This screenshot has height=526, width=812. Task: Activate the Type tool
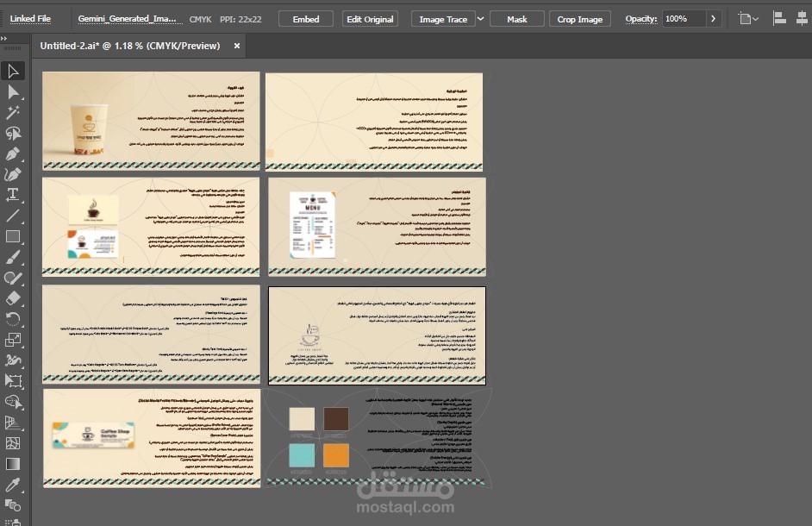pyautogui.click(x=13, y=195)
